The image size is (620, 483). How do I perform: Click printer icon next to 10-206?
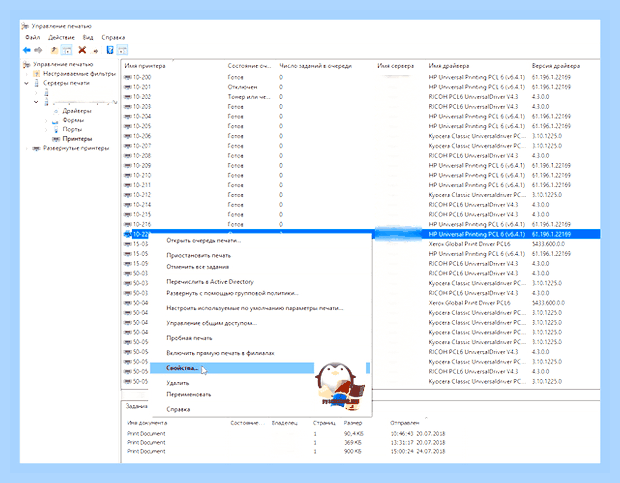(x=128, y=136)
